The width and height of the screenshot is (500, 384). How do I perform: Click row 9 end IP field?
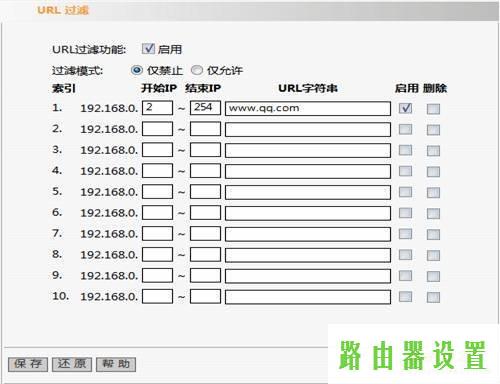tap(205, 276)
